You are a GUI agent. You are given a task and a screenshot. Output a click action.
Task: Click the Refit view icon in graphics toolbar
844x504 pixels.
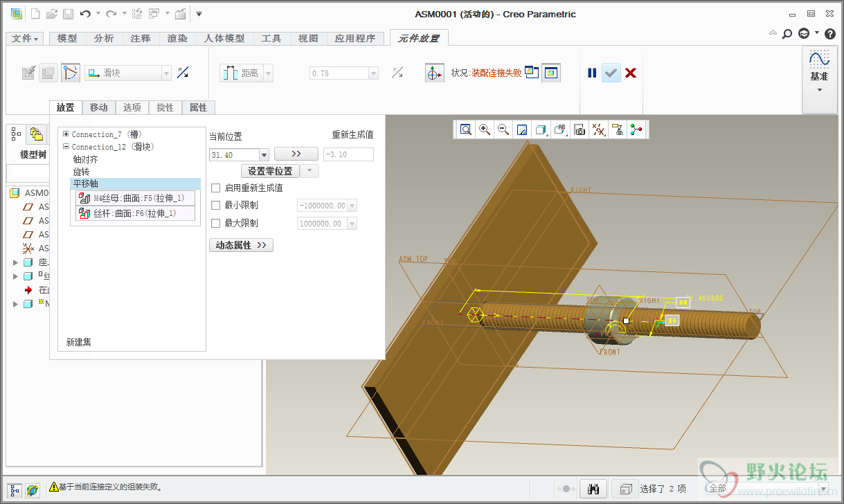[x=466, y=129]
